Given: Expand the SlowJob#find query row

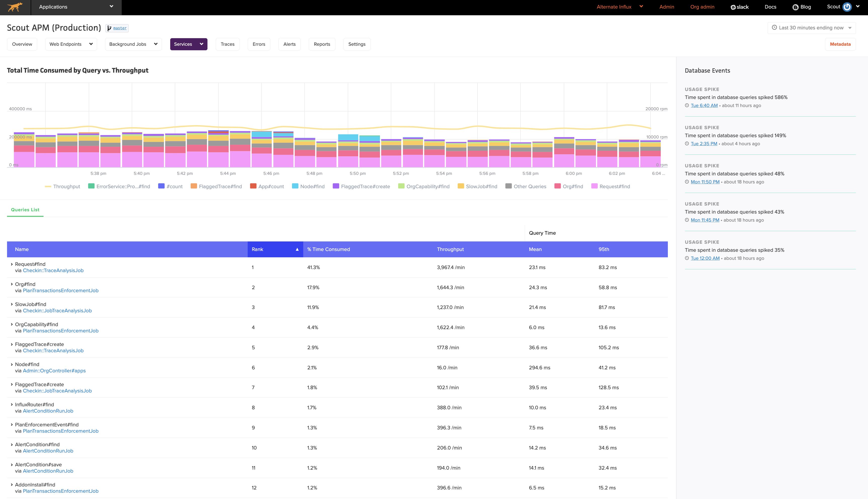Looking at the screenshot, I should (x=12, y=304).
